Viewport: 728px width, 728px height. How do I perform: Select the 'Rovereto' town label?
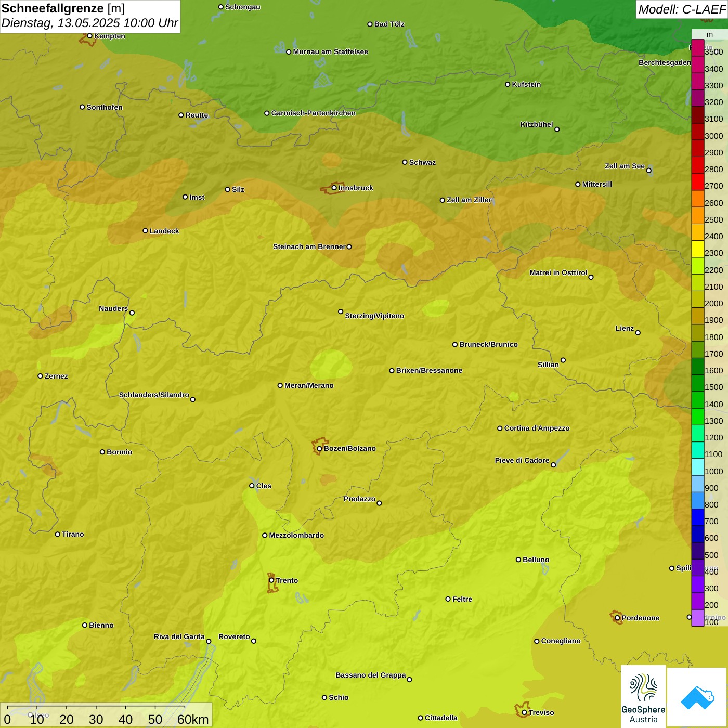tap(234, 636)
